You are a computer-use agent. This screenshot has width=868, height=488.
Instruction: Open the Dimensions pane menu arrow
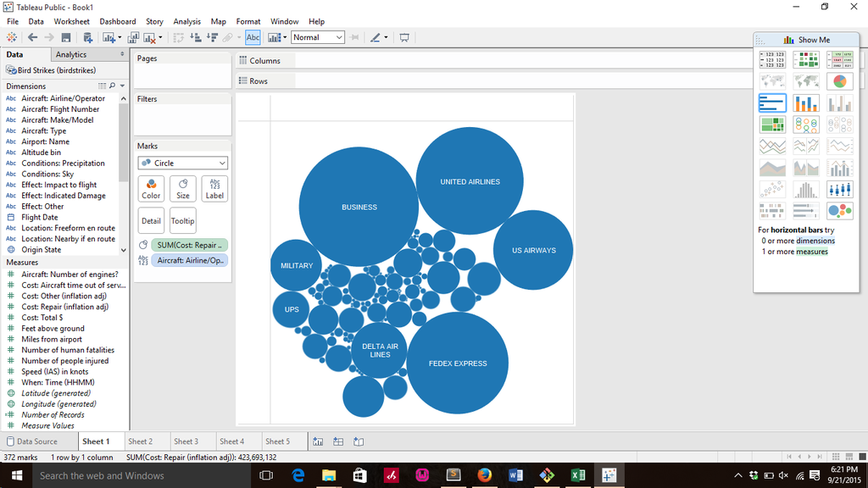(122, 86)
